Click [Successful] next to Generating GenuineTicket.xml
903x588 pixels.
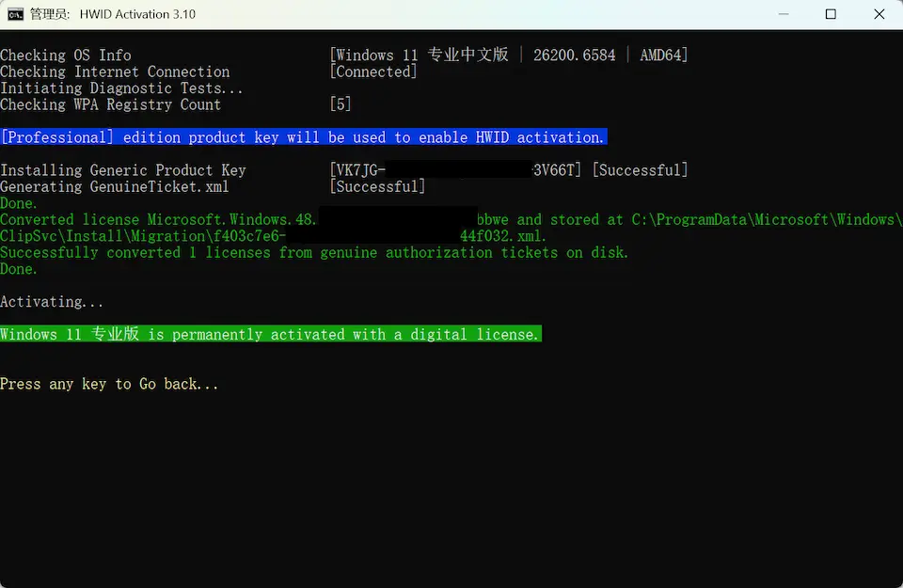coord(377,187)
